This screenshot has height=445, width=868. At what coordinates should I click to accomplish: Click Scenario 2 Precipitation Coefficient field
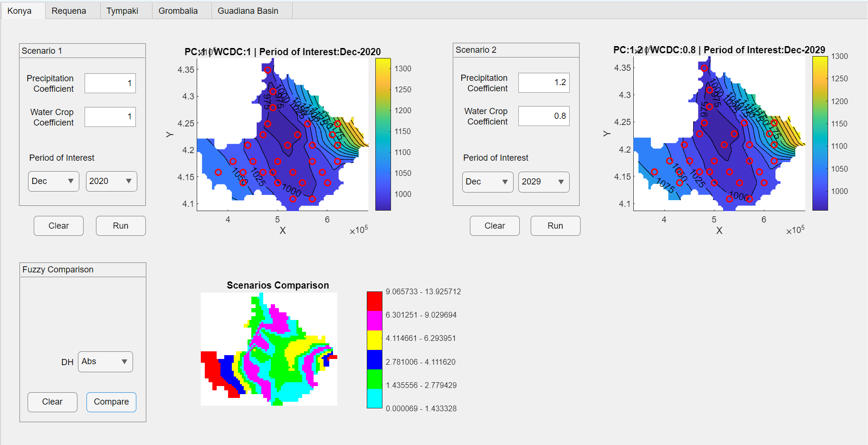544,83
